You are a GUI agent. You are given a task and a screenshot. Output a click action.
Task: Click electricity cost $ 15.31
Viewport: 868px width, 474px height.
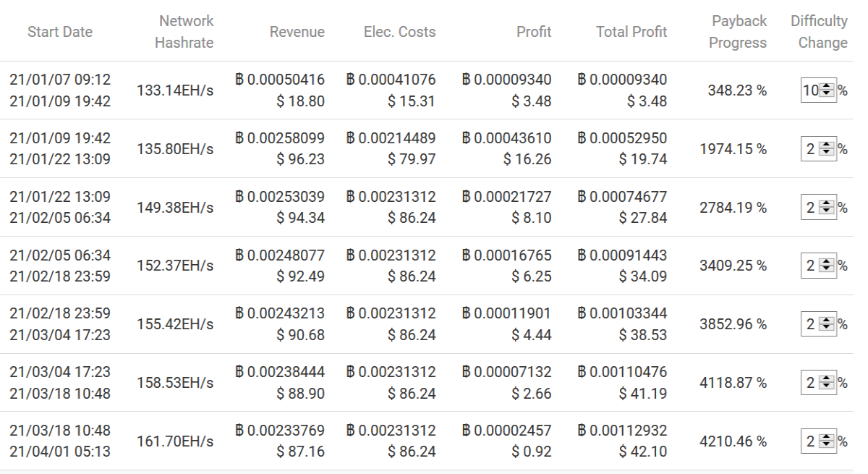point(412,101)
